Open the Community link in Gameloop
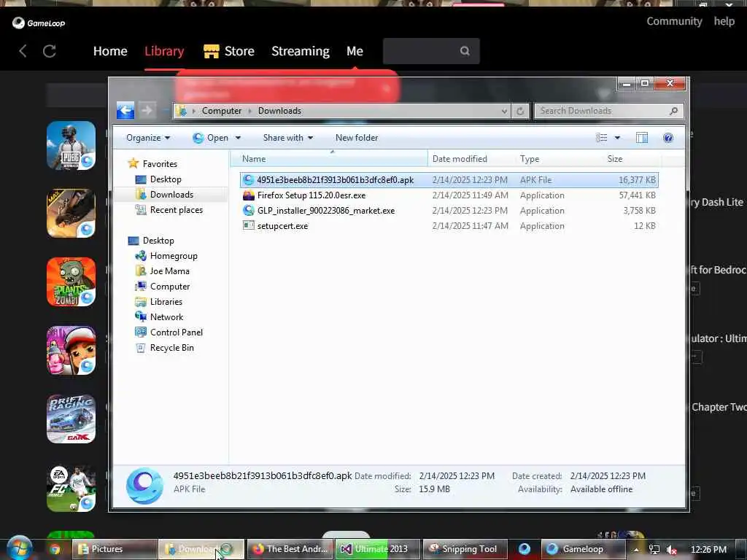The image size is (747, 560). [x=674, y=21]
